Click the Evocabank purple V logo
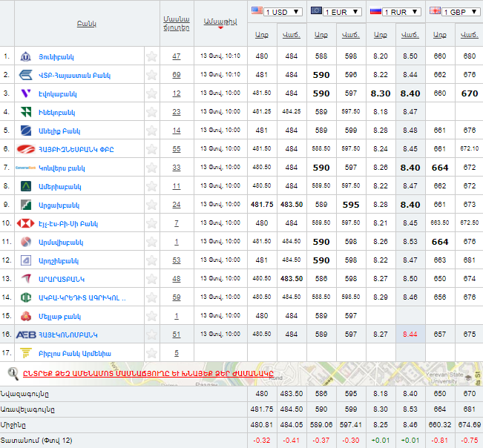The height and width of the screenshot is (448, 483). (25, 93)
